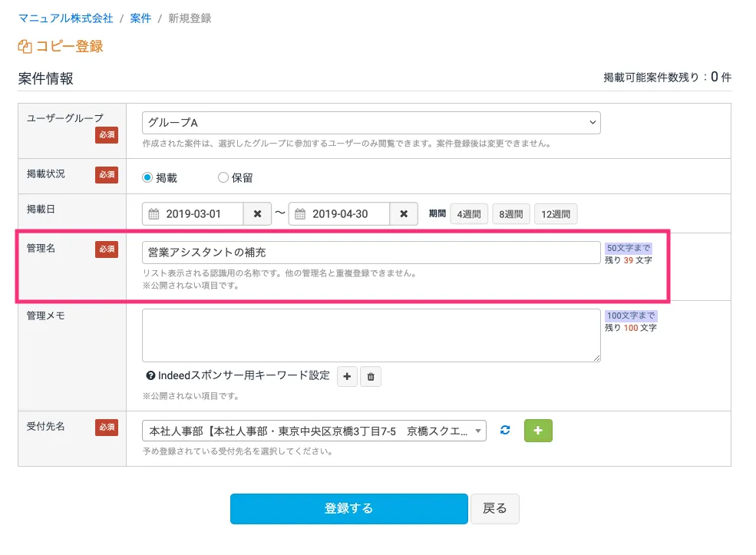Expand the 受付先名 selection dropdown
Screen dimensions: 756x555
tap(314, 431)
